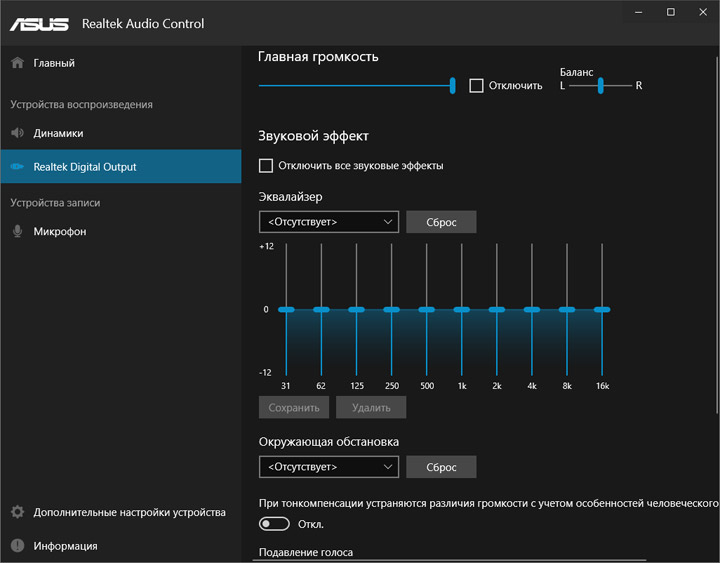Select the Микрофон recording device
The width and height of the screenshot is (720, 563).
pyautogui.click(x=60, y=231)
